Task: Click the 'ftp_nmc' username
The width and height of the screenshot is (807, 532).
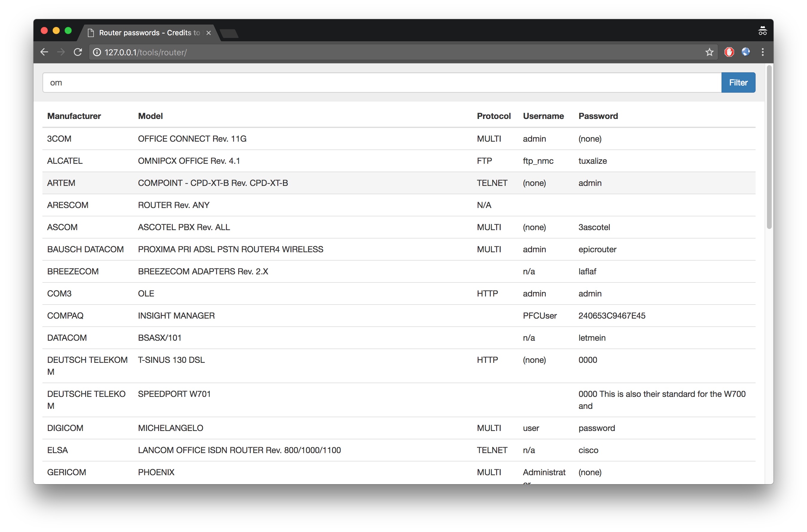Action: [538, 161]
